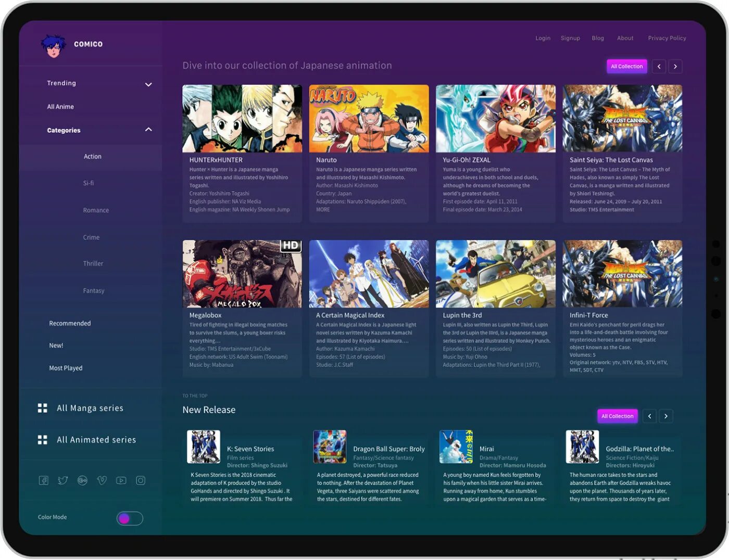Click the New Release heading
The image size is (729, 560).
(x=209, y=410)
